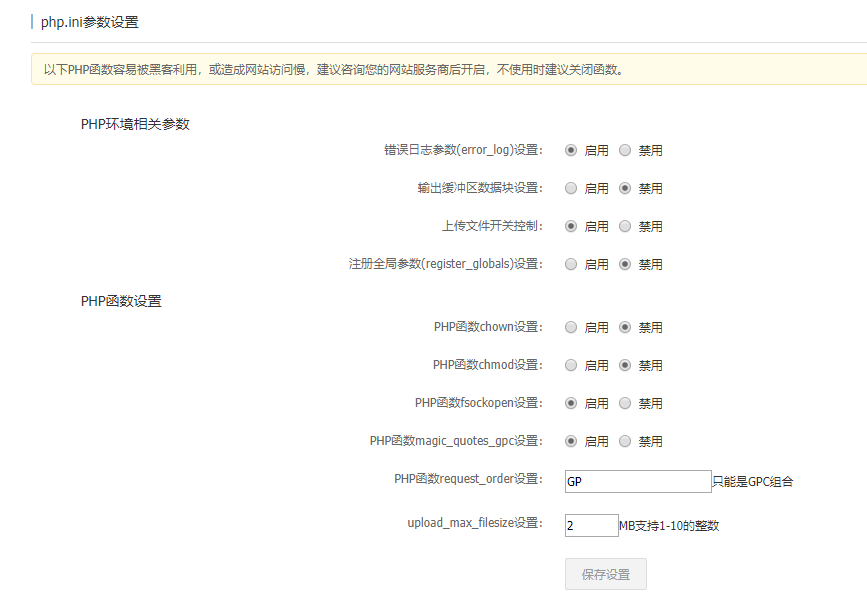点击保存设置按钮
The image size is (867, 605).
[x=605, y=573]
